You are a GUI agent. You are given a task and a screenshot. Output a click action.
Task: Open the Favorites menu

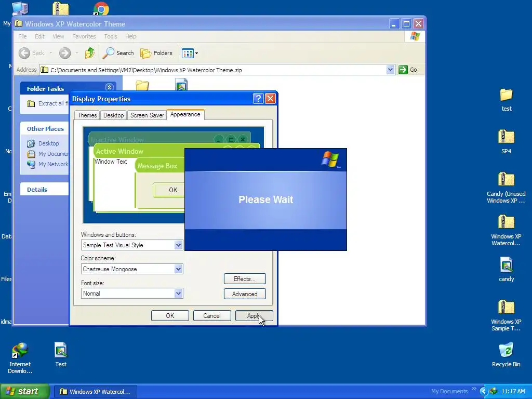84,36
